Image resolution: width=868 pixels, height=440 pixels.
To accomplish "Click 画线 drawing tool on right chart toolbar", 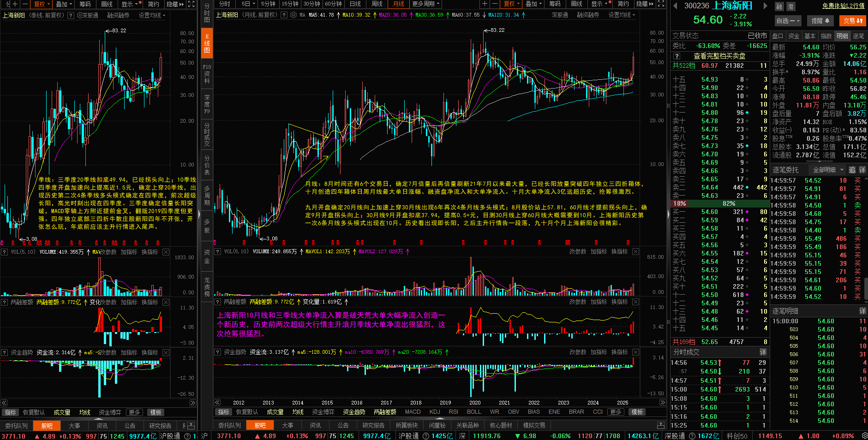I will 577,4.
